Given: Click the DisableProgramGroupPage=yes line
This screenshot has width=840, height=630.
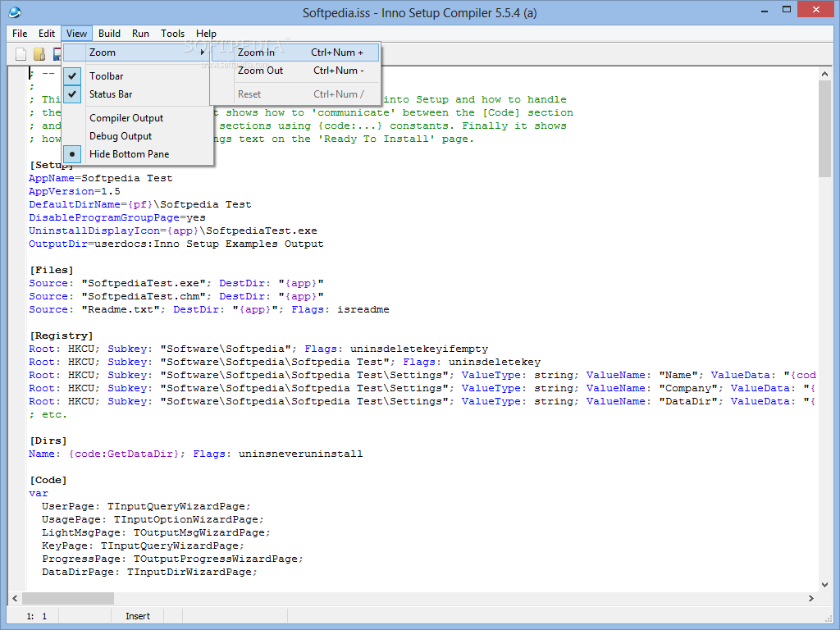Looking at the screenshot, I should coord(117,217).
